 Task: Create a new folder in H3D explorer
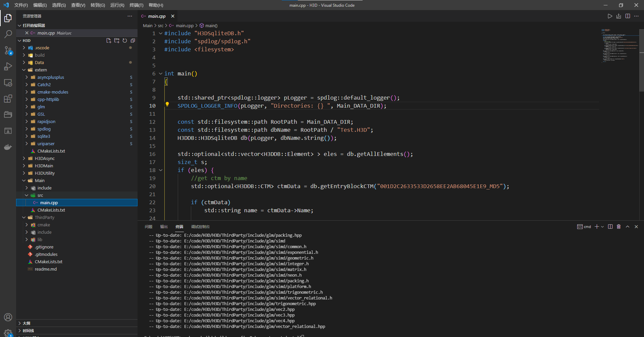click(117, 41)
